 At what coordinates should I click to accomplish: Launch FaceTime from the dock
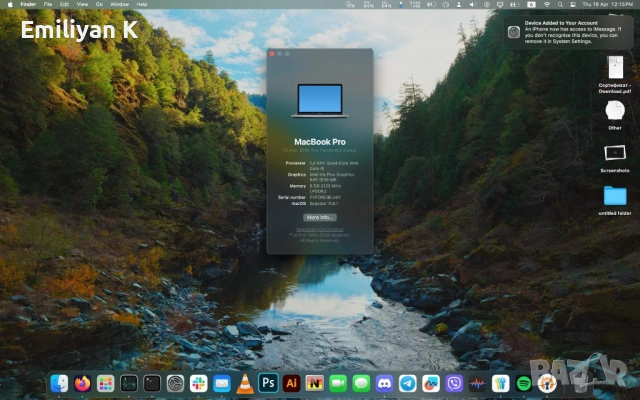point(338,384)
